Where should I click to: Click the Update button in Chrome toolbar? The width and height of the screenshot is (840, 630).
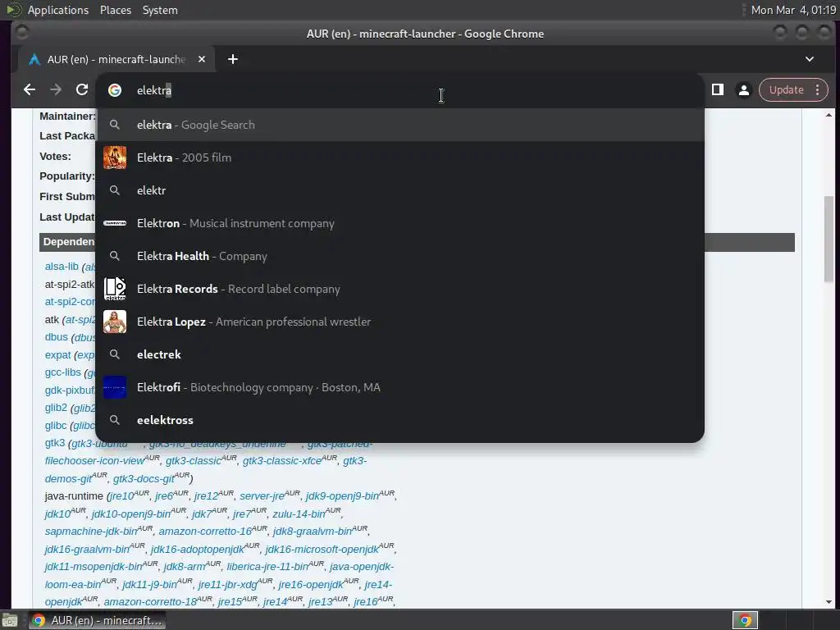pos(786,90)
